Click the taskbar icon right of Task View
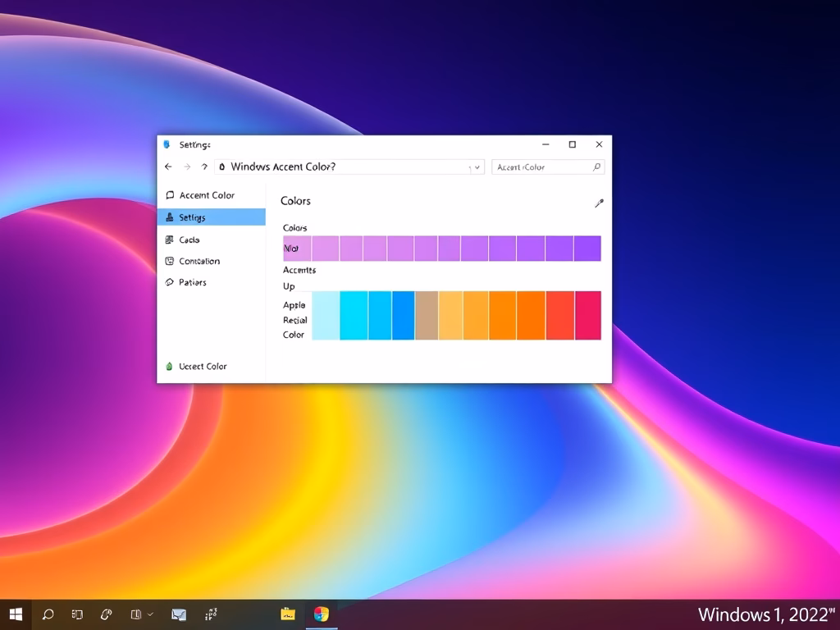This screenshot has height=630, width=840. (x=106, y=614)
